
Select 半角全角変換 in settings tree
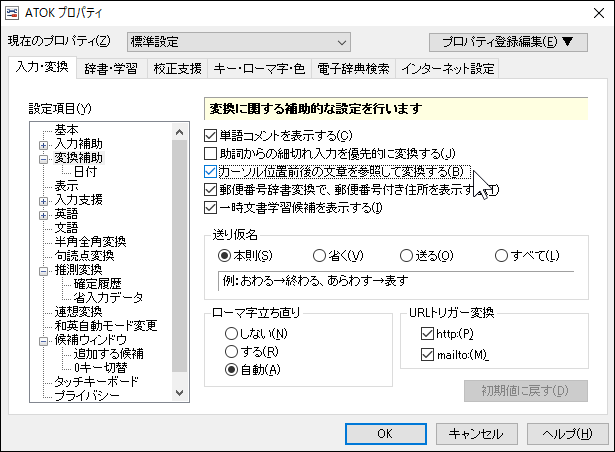[x=90, y=242]
